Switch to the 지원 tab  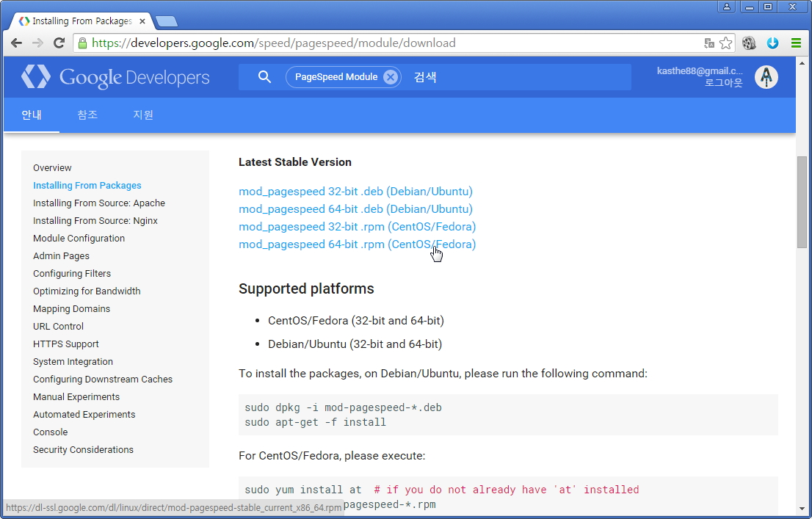pyautogui.click(x=143, y=115)
